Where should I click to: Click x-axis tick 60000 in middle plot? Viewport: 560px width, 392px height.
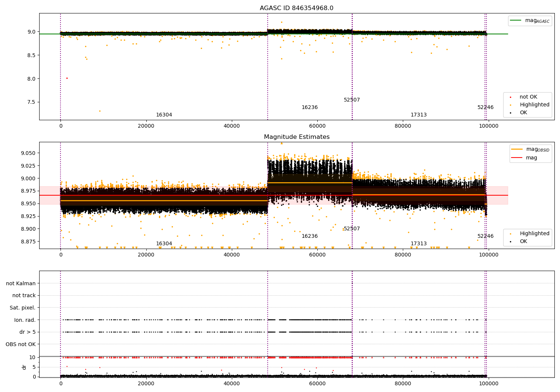pyautogui.click(x=317, y=255)
